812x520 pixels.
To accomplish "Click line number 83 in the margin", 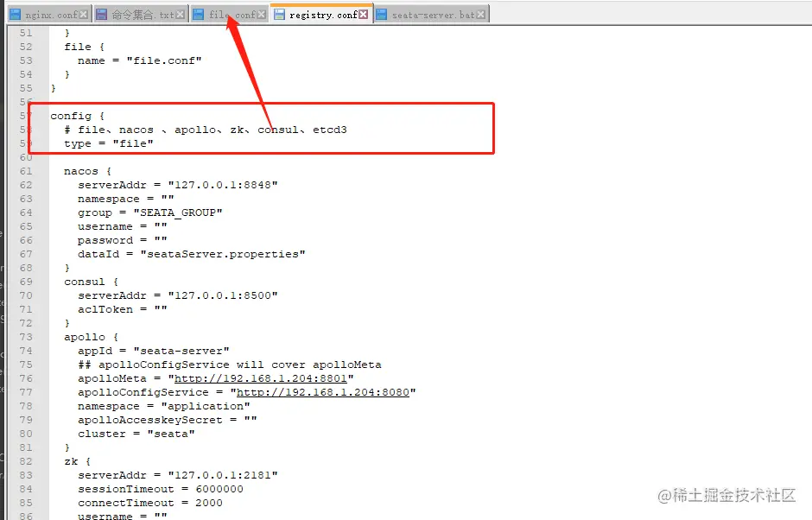I will 26,475.
